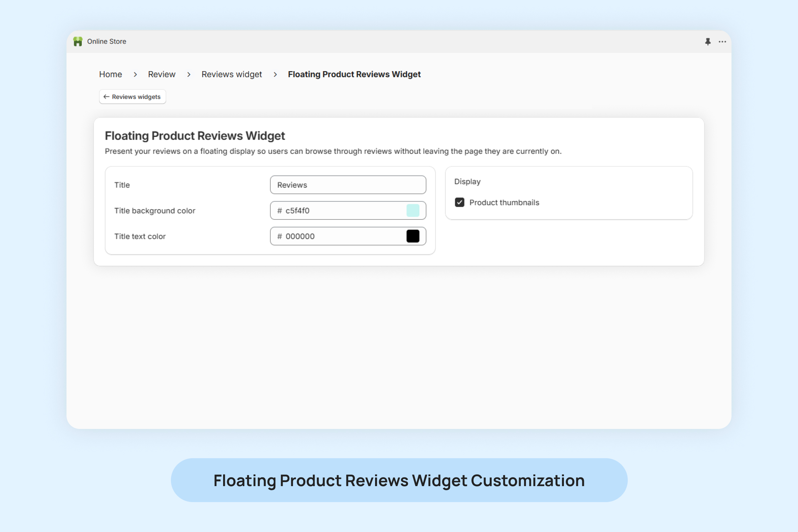
Task: Open the black title text color swatch
Action: click(413, 236)
